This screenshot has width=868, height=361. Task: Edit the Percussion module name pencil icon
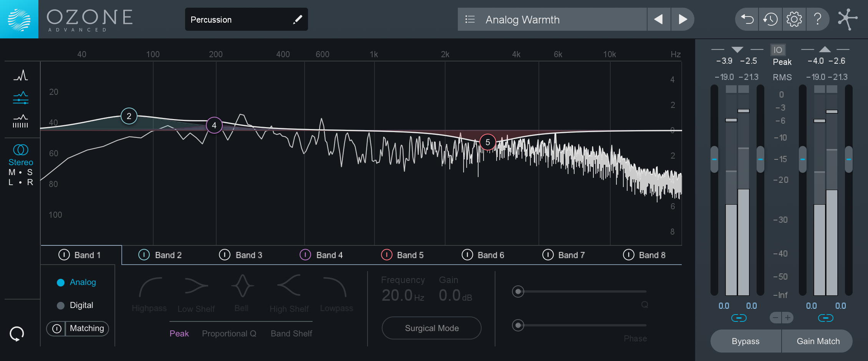(x=297, y=20)
